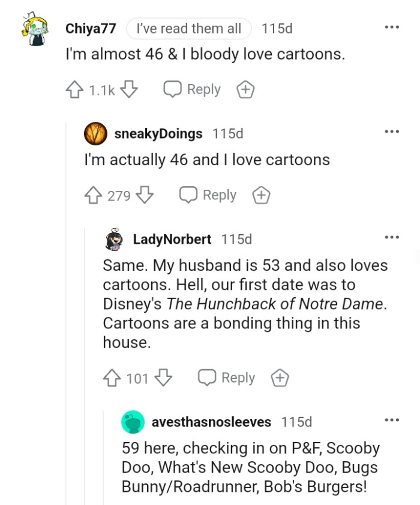Viewport: 420px width, 505px height.
Task: Click the award plus icon under sneakyDoings' reply
Action: (x=261, y=195)
